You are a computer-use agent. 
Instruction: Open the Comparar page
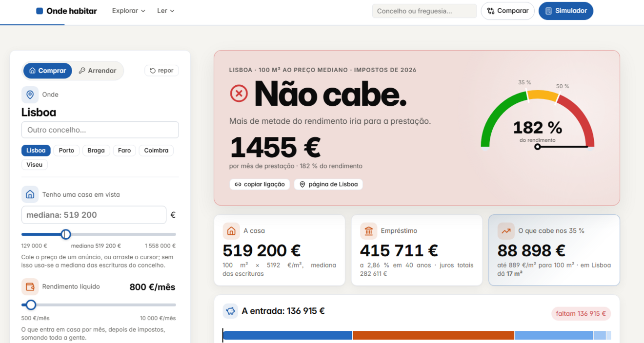pos(508,11)
